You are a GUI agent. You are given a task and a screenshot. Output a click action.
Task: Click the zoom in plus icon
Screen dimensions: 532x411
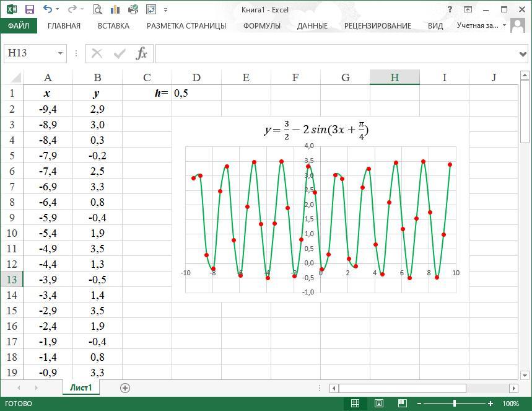tap(490, 404)
